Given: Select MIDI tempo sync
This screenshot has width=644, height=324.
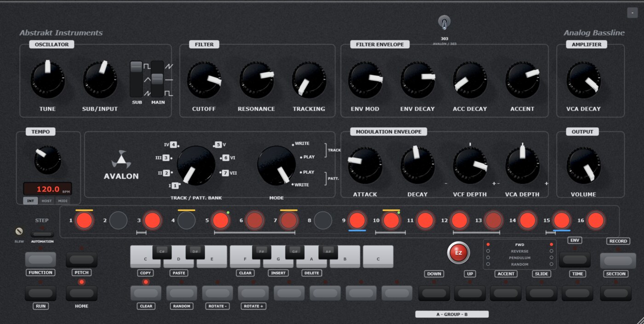Looking at the screenshot, I should pyautogui.click(x=63, y=201).
